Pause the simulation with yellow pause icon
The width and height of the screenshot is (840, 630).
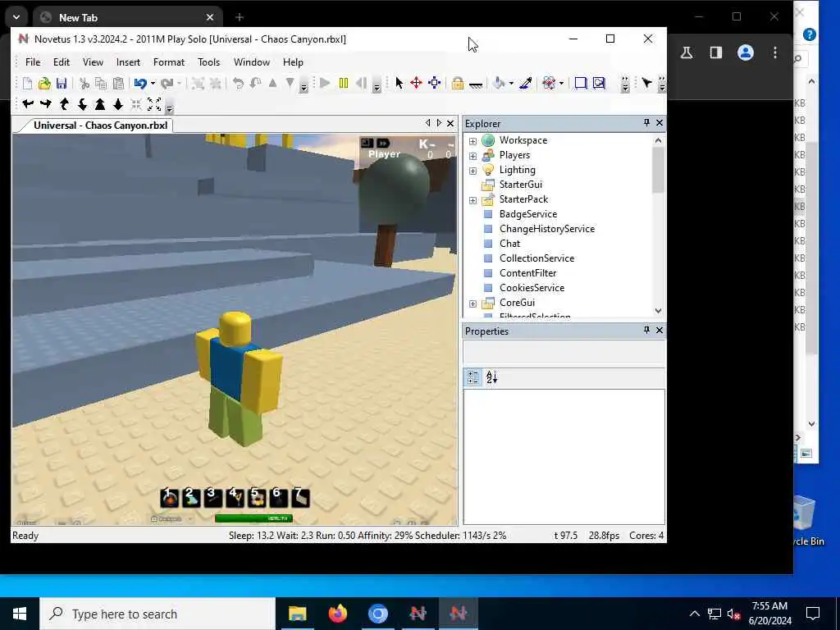pos(344,83)
